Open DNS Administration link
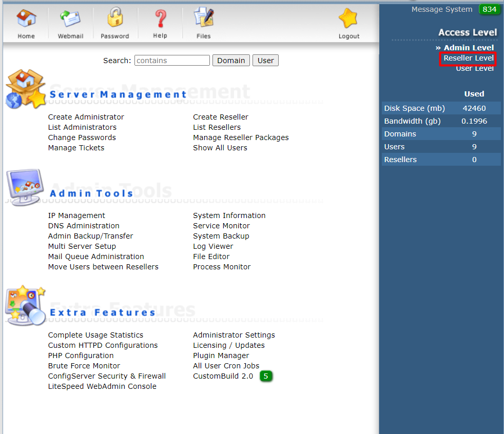 tap(84, 226)
